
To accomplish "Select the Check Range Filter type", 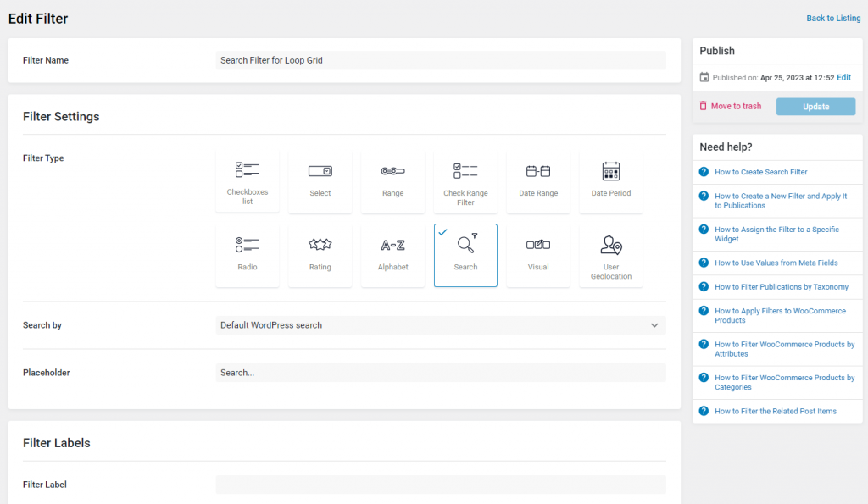I will [x=465, y=181].
